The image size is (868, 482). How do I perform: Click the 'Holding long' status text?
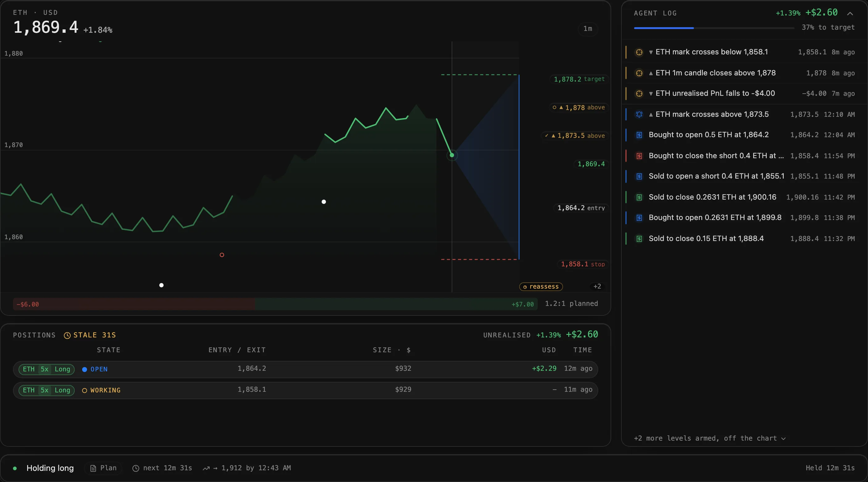(50, 468)
